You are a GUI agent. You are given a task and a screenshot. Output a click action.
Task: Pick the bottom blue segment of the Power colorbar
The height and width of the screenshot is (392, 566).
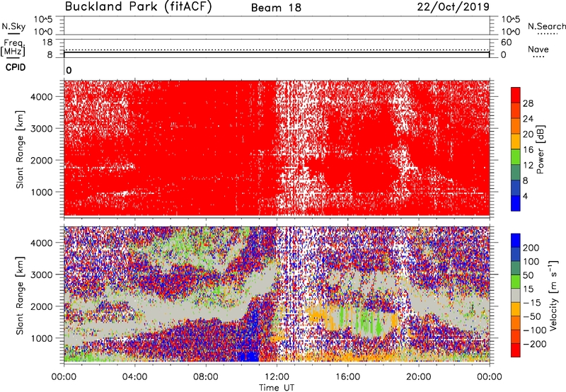516,203
